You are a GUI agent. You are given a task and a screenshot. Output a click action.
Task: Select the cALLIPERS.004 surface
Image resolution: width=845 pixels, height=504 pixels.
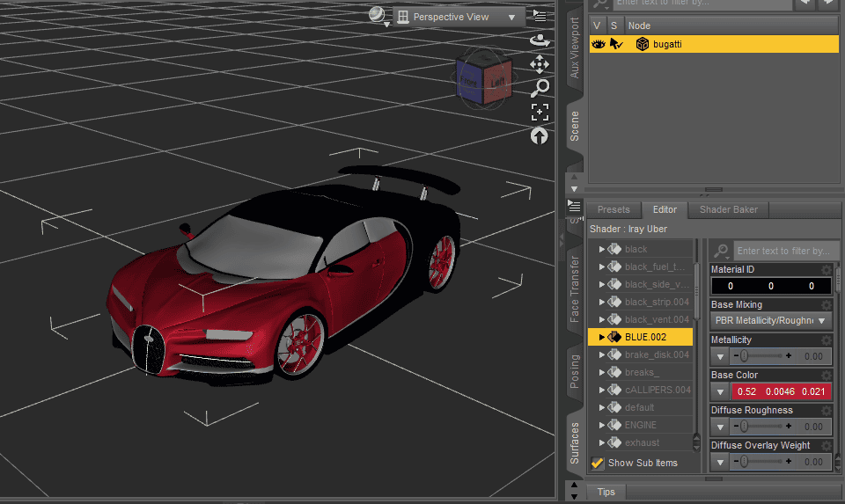[x=640, y=390]
